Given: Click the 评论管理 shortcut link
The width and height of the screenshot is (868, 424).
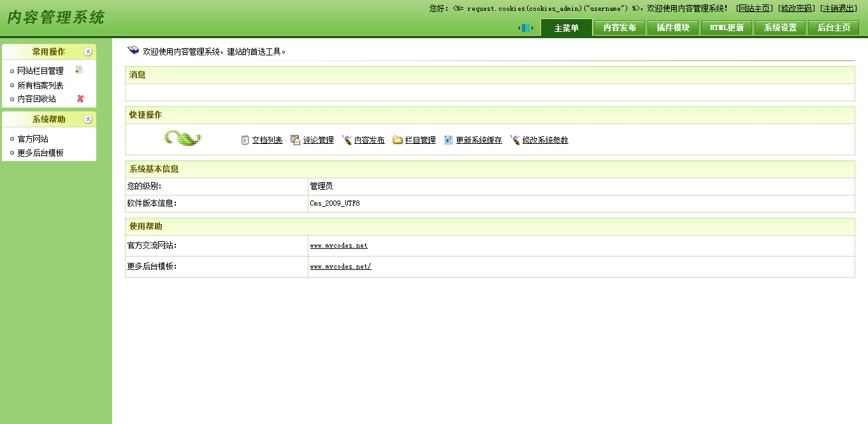Looking at the screenshot, I should 319,140.
